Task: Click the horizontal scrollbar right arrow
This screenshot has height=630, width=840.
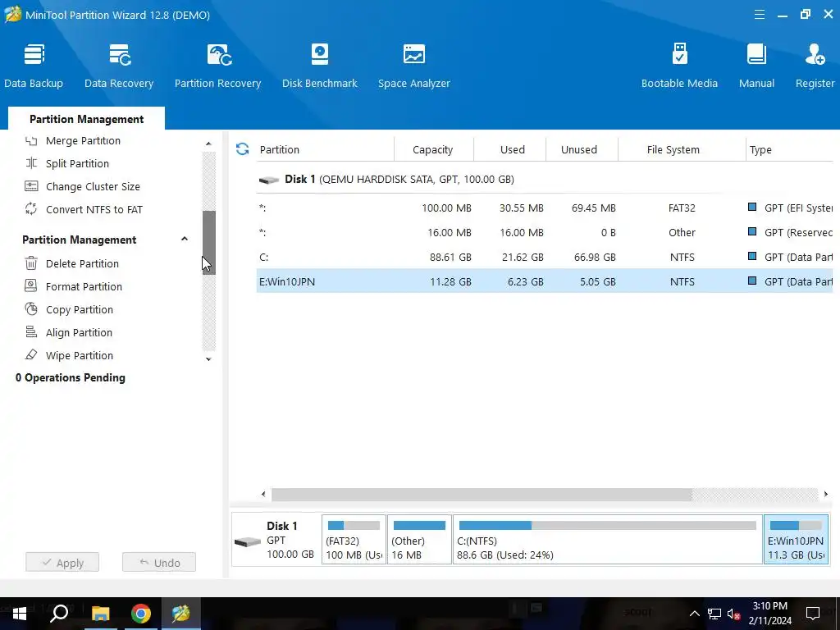Action: [x=825, y=494]
